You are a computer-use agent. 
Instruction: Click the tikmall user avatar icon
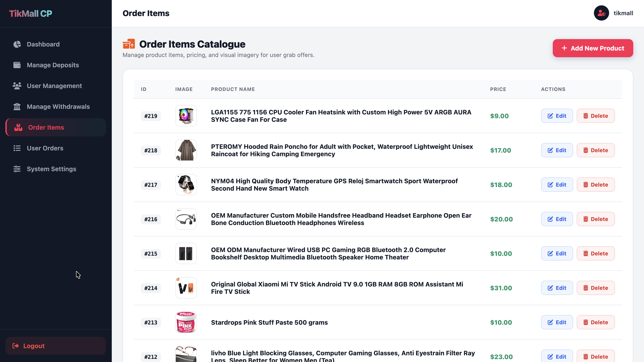[x=601, y=13]
